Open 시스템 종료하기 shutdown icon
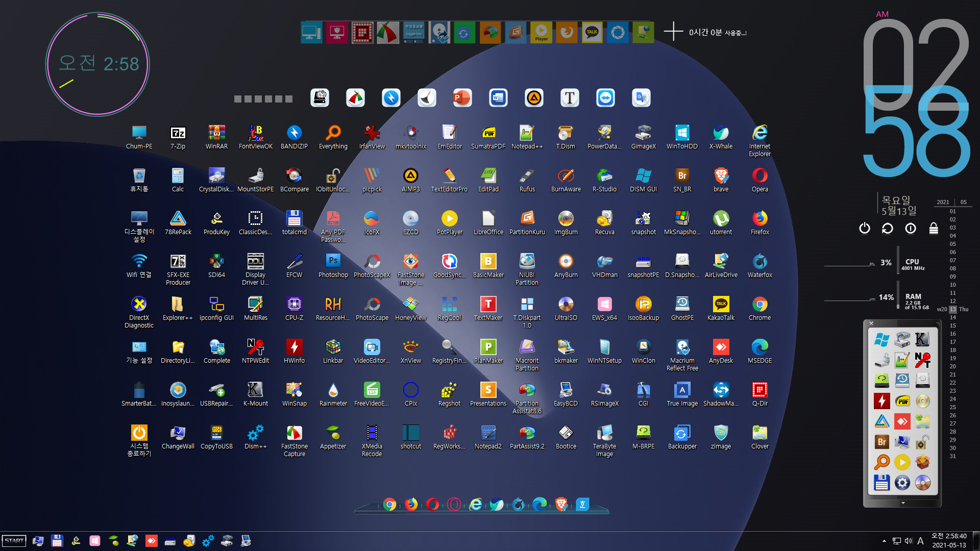The width and height of the screenshot is (980, 551). [x=139, y=440]
